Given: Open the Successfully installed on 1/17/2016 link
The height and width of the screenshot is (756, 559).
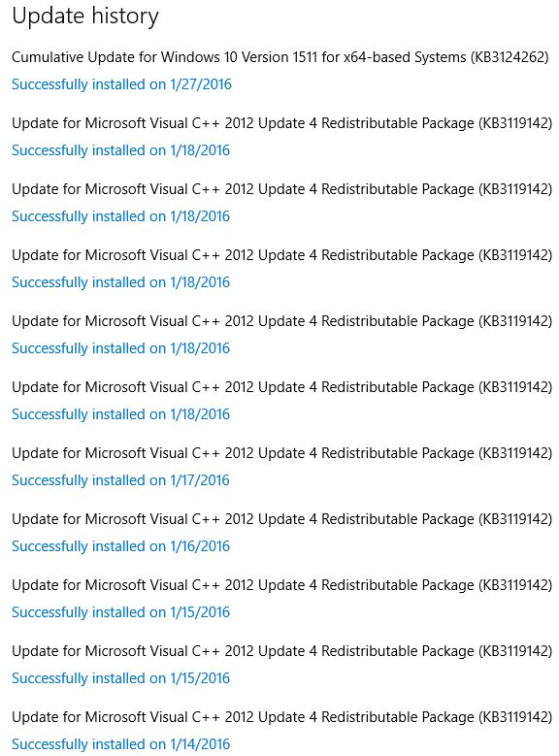Looking at the screenshot, I should (120, 480).
